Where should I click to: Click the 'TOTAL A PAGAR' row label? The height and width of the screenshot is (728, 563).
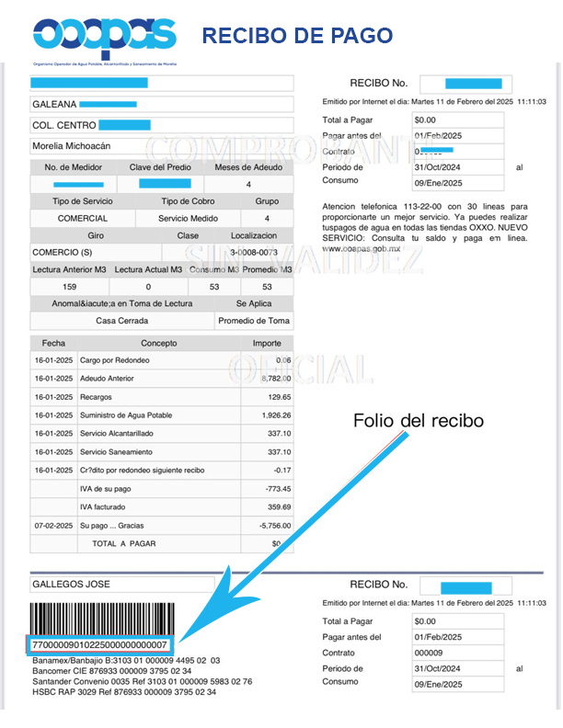[x=124, y=543]
